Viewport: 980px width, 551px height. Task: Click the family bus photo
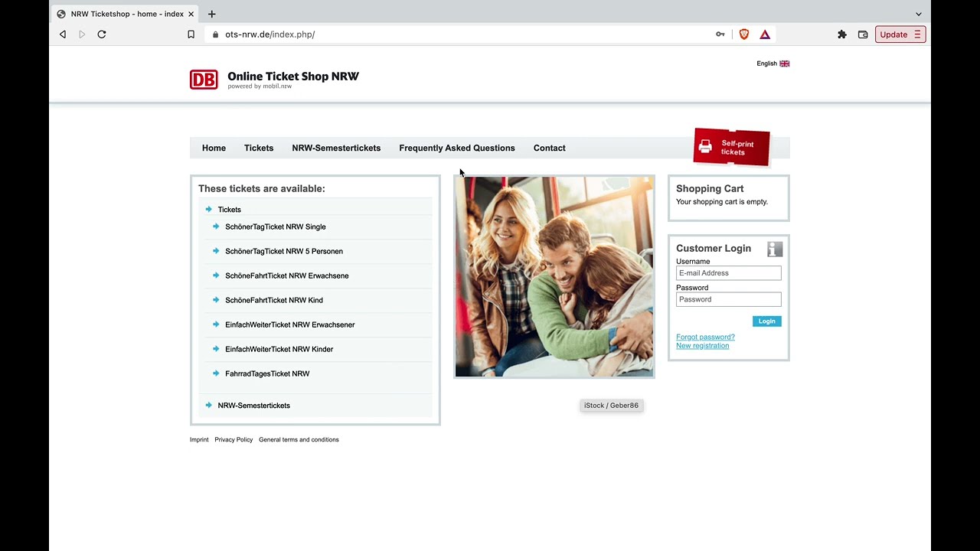[x=554, y=277]
